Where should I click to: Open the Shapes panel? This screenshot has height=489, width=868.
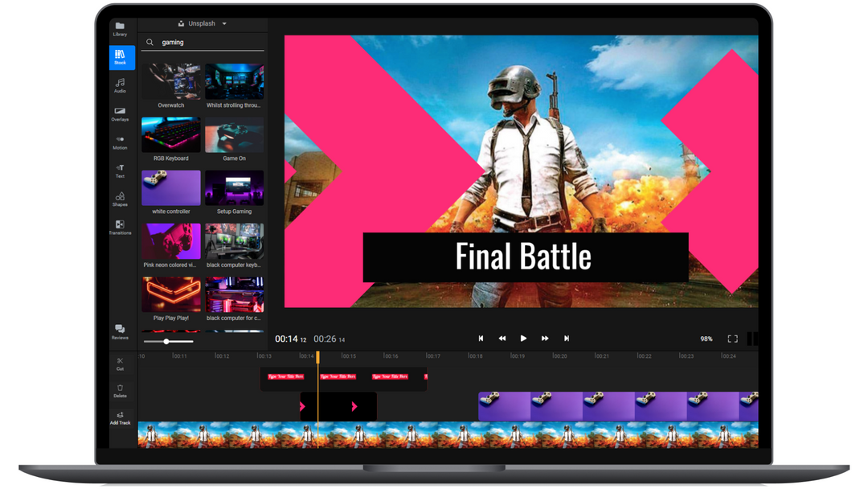(120, 199)
